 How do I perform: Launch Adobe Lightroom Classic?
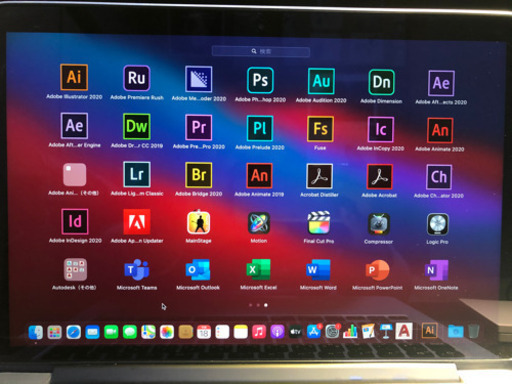[137, 174]
